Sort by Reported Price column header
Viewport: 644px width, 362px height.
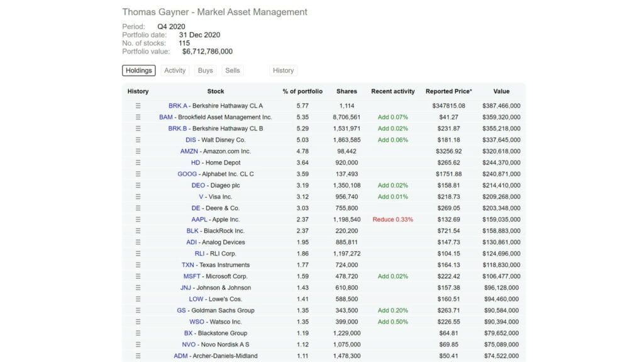pos(449,91)
